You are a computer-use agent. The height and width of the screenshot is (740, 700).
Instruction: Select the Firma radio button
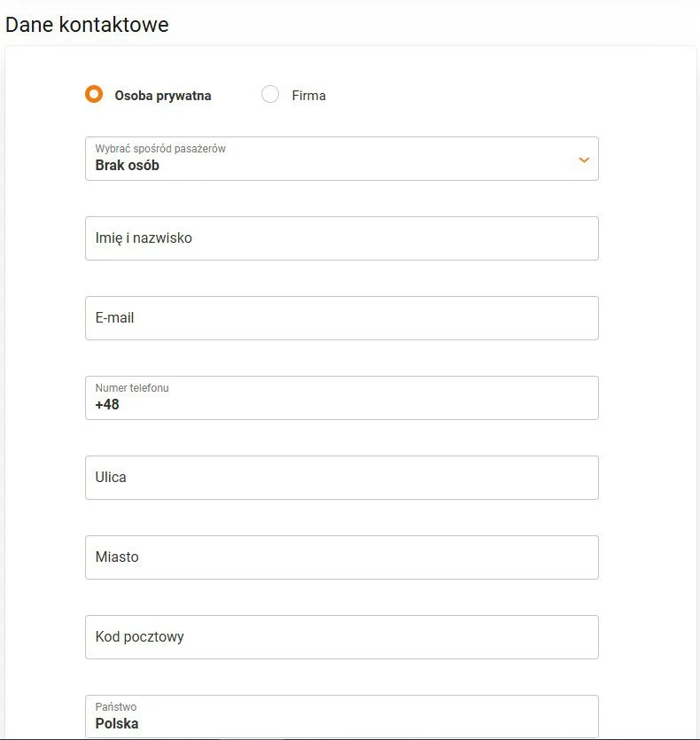270,95
